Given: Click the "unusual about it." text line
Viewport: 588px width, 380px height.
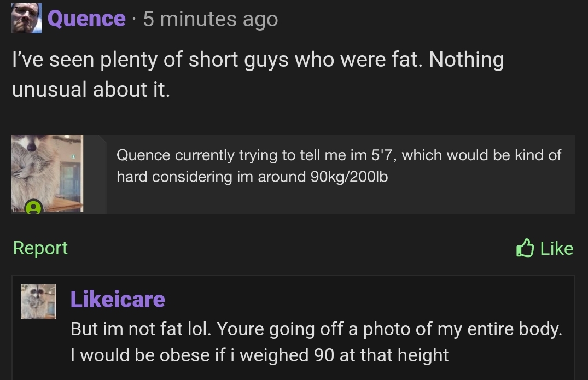Looking at the screenshot, I should click(91, 89).
